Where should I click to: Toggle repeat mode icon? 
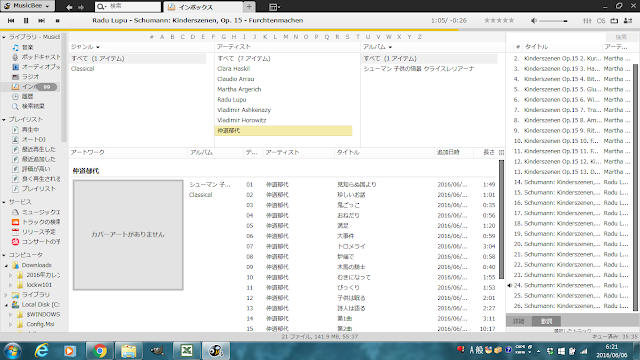click(x=614, y=20)
